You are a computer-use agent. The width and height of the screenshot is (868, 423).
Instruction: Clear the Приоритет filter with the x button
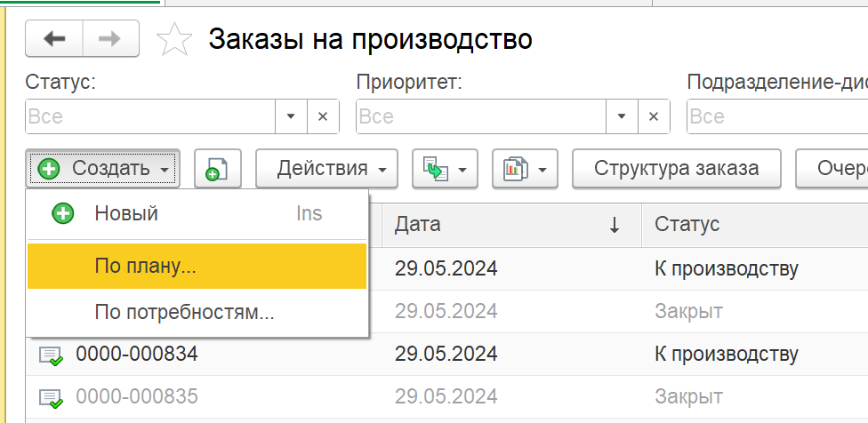click(653, 116)
